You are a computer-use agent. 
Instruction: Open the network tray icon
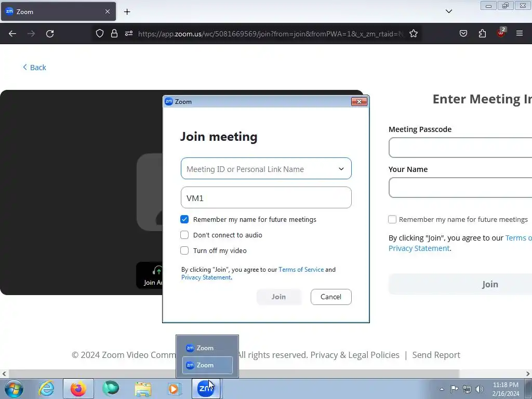coord(467,389)
